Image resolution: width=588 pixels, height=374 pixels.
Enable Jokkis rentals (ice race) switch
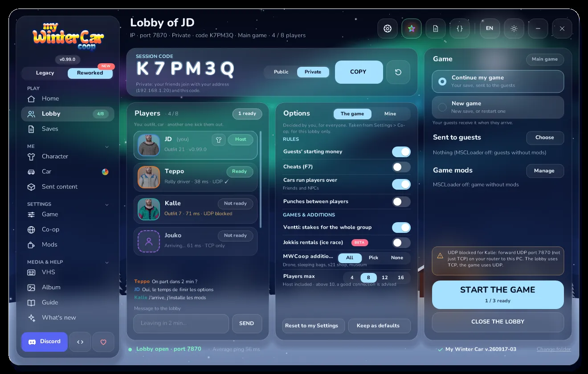(x=401, y=243)
